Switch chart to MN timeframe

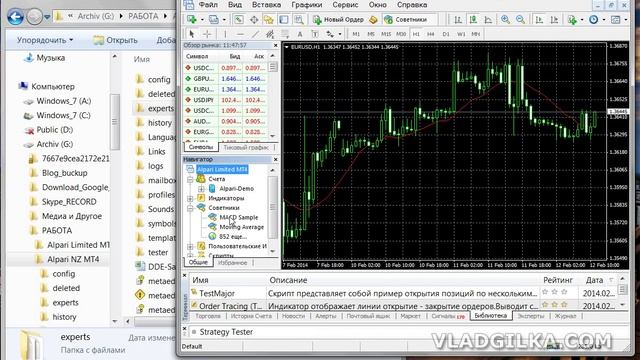(476, 34)
